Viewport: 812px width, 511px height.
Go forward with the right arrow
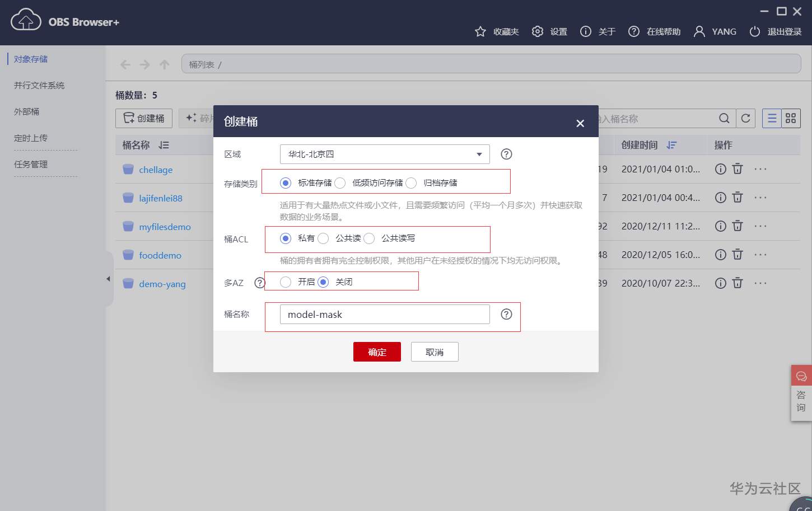[145, 64]
